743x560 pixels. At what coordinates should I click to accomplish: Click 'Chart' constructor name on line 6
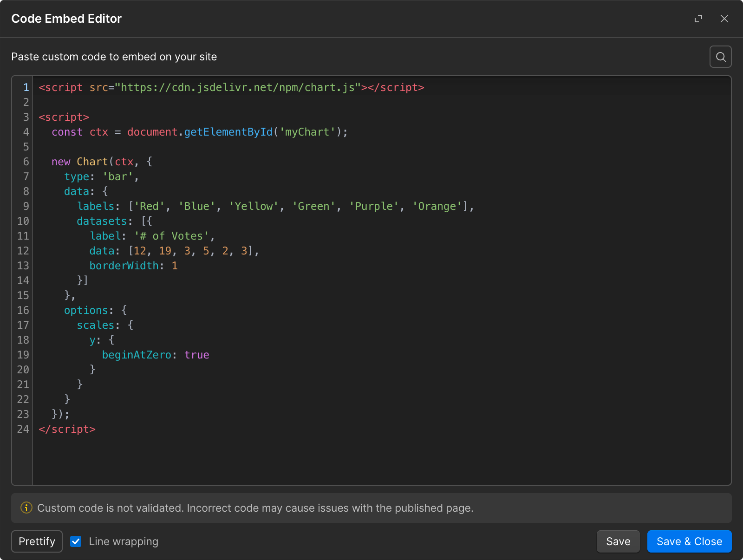pos(92,162)
